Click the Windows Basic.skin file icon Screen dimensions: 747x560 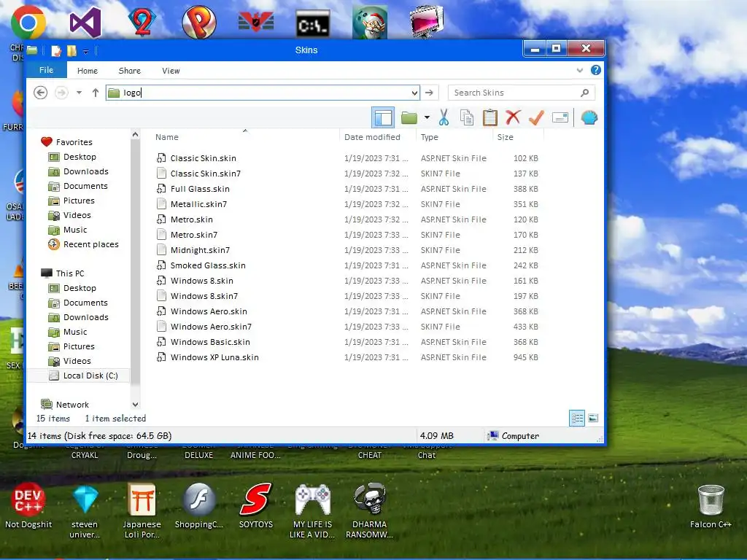click(x=161, y=342)
